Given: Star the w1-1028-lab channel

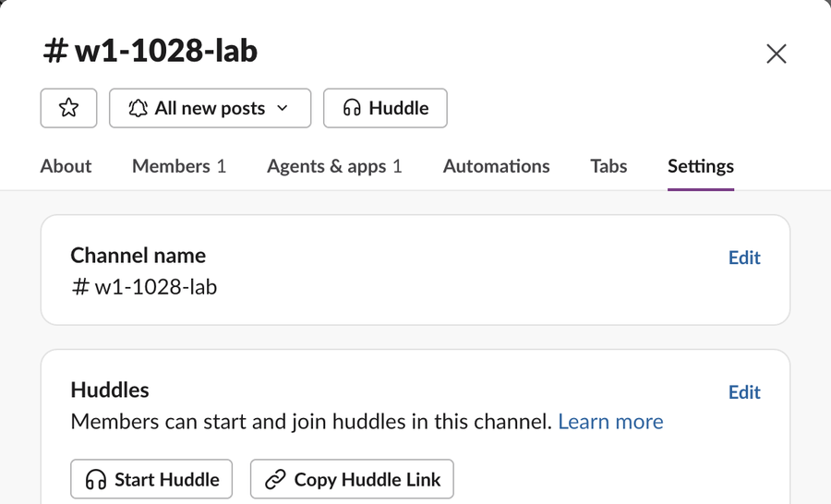Looking at the screenshot, I should (69, 108).
